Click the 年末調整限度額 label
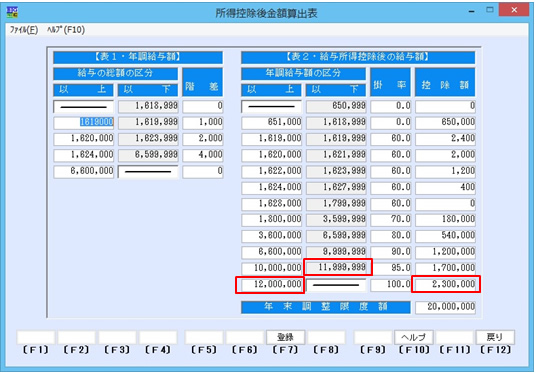This screenshot has width=536, height=373. (326, 307)
